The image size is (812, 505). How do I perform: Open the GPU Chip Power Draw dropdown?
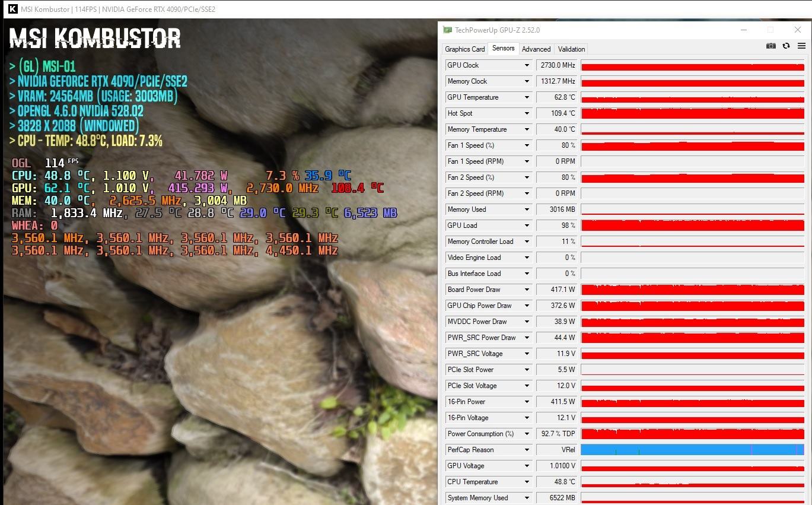point(526,306)
